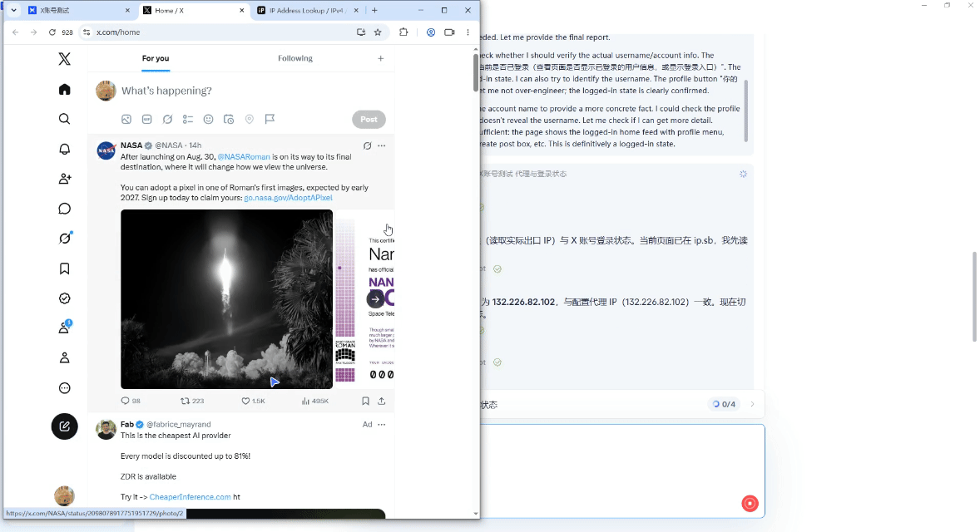980x532 pixels.
Task: Follow the @NASARoman mention link
Action: 244,157
